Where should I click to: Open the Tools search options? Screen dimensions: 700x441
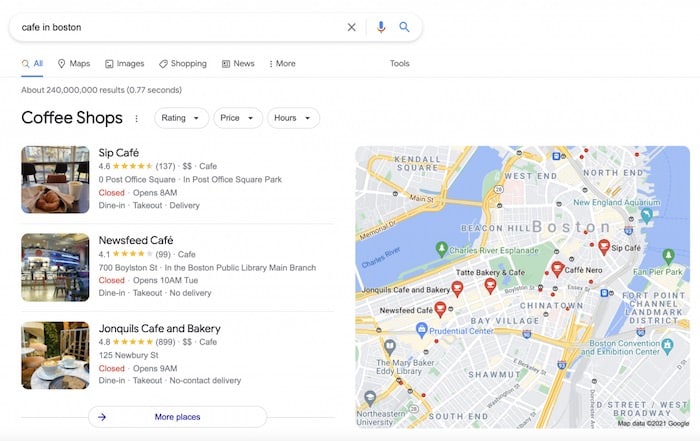coord(399,64)
